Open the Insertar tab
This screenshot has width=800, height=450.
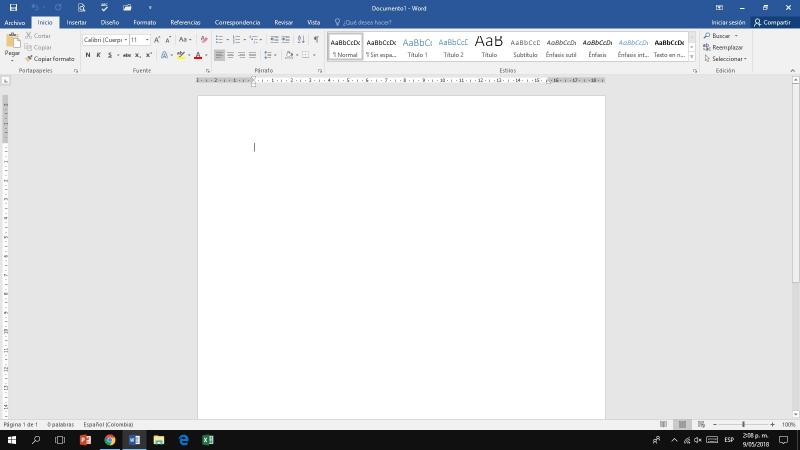[77, 22]
